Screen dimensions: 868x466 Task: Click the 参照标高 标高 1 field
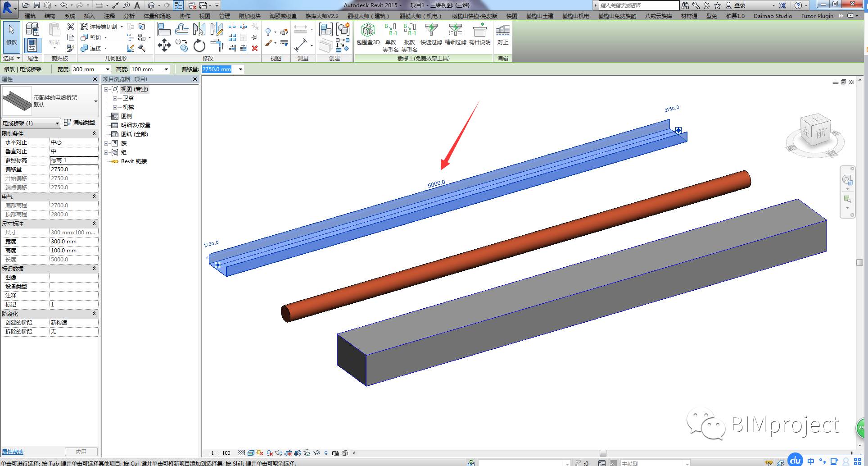pyautogui.click(x=74, y=160)
